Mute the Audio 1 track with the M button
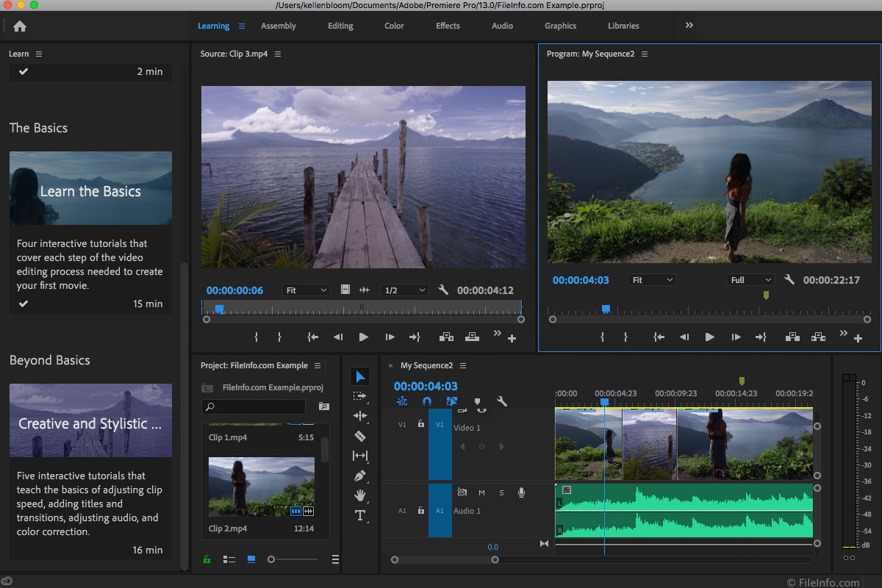 click(x=482, y=492)
